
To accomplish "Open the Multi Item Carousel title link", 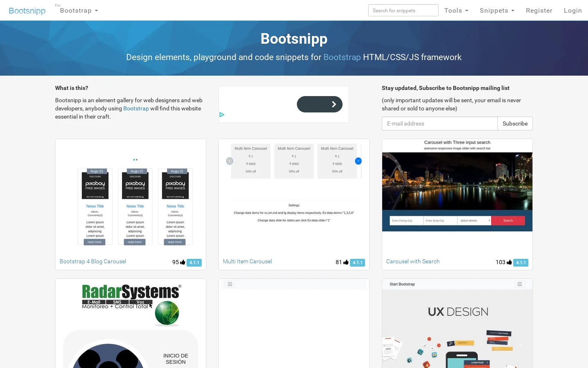I will 247,261.
